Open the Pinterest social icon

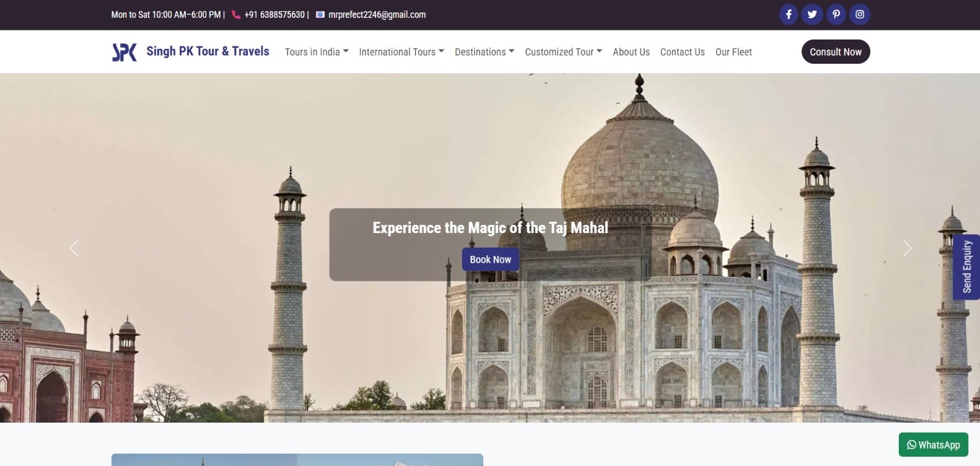(x=836, y=14)
